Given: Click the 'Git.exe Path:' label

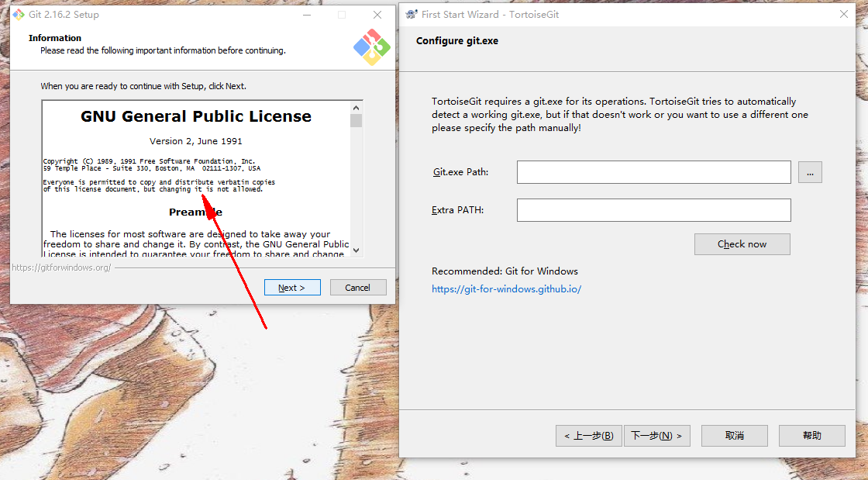Looking at the screenshot, I should (x=460, y=172).
